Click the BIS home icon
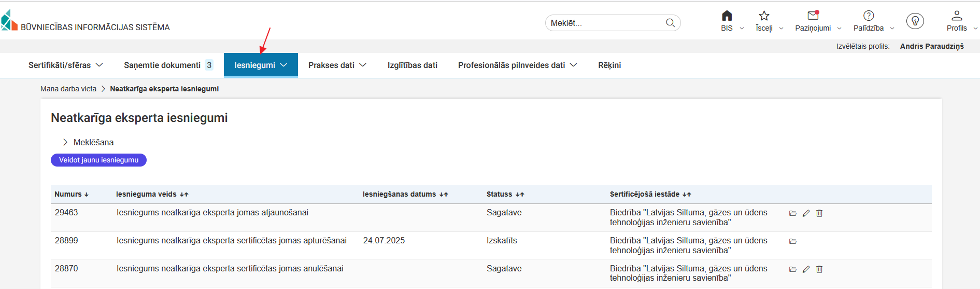The image size is (980, 289). (x=727, y=16)
